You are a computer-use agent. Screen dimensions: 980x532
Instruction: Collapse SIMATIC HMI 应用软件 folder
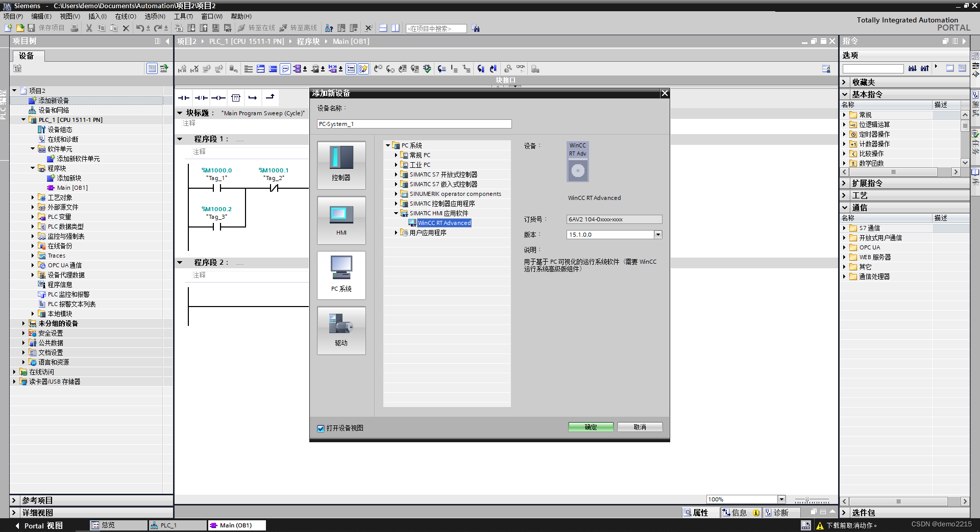pyautogui.click(x=396, y=213)
